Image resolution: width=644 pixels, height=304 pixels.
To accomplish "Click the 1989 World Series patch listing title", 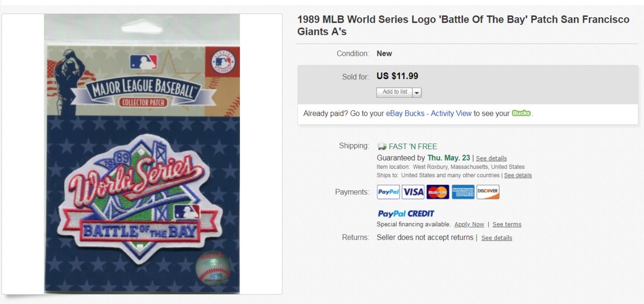I will 463,26.
